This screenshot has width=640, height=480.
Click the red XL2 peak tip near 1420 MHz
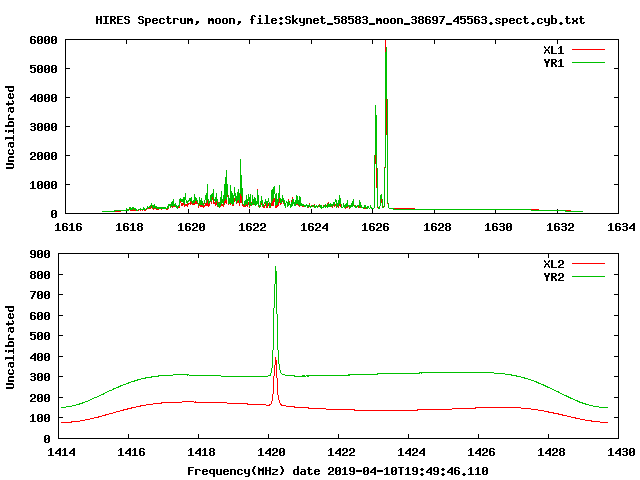point(276,359)
